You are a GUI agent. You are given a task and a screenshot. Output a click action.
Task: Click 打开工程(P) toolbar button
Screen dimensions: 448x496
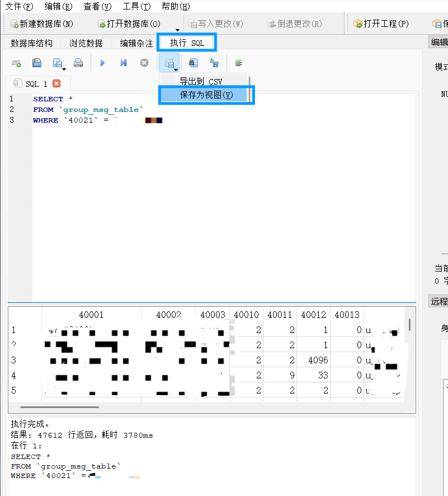point(381,24)
